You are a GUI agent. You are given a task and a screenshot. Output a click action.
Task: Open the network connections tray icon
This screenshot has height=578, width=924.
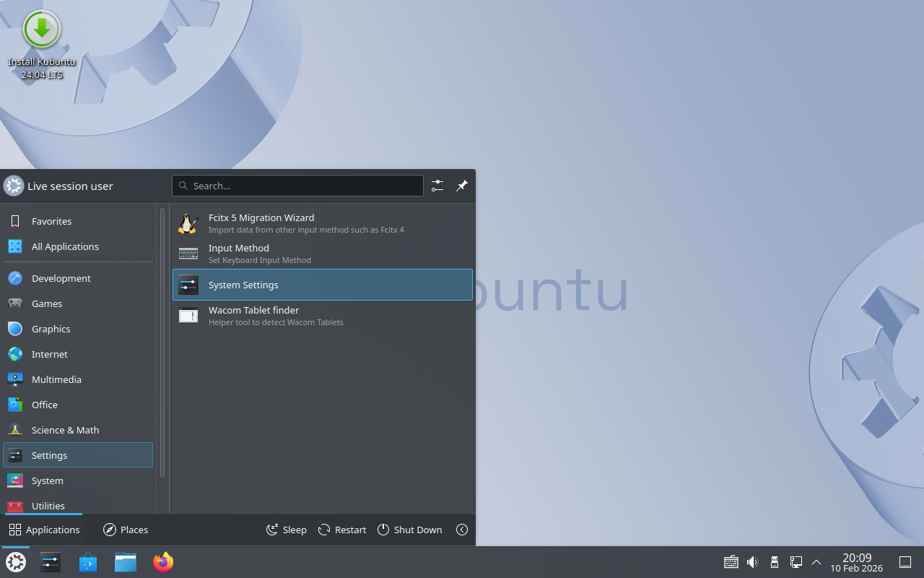click(796, 562)
